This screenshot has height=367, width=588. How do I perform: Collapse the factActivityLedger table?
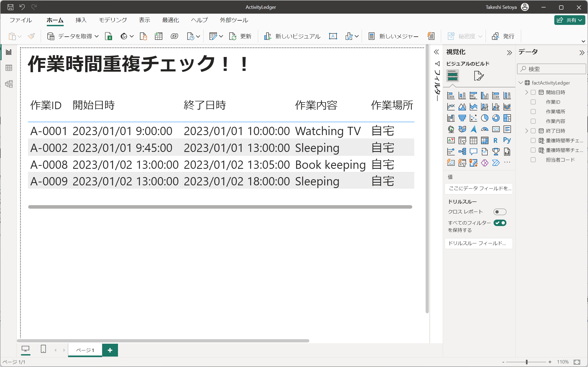[521, 83]
